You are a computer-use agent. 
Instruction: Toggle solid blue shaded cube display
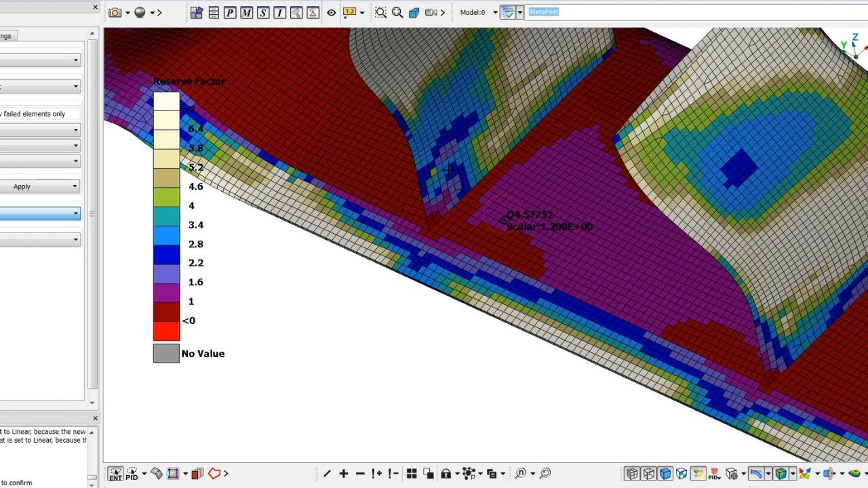pos(665,474)
